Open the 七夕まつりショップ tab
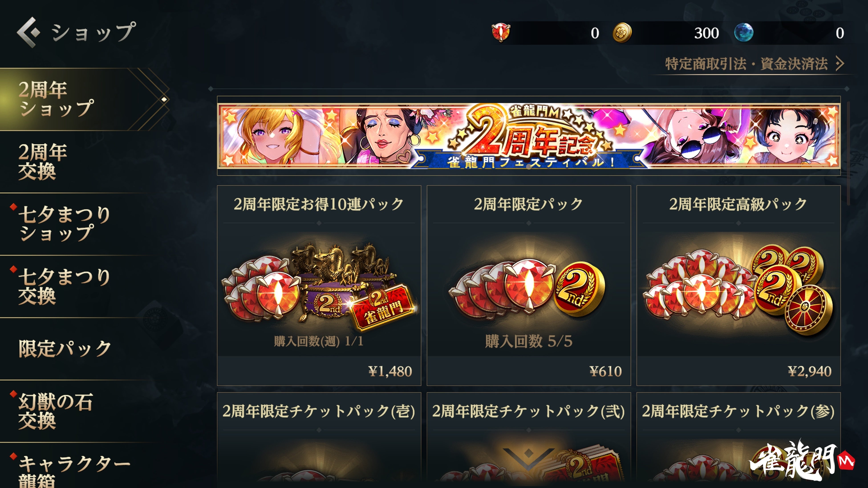This screenshot has height=488, width=868. (84, 224)
